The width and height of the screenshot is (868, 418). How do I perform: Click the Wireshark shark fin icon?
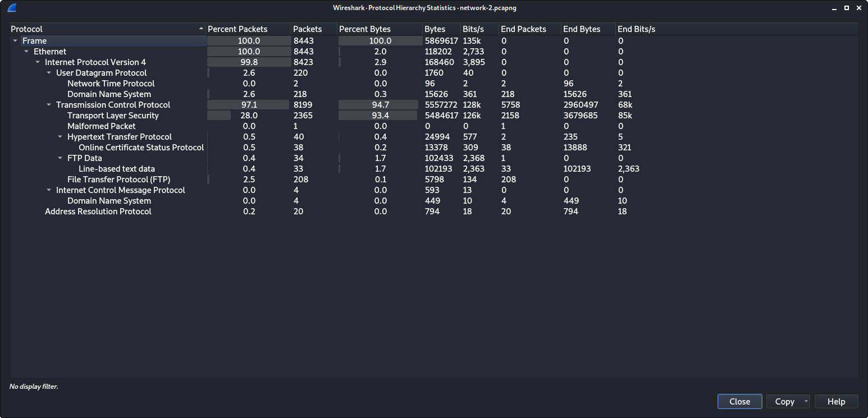(12, 8)
